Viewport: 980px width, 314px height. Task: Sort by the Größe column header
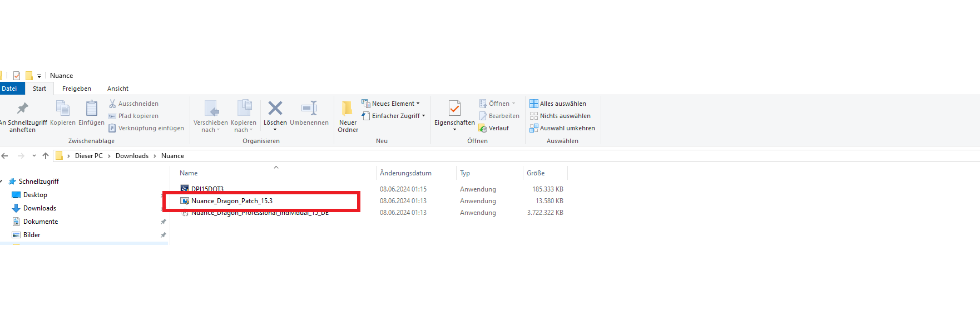(x=536, y=173)
